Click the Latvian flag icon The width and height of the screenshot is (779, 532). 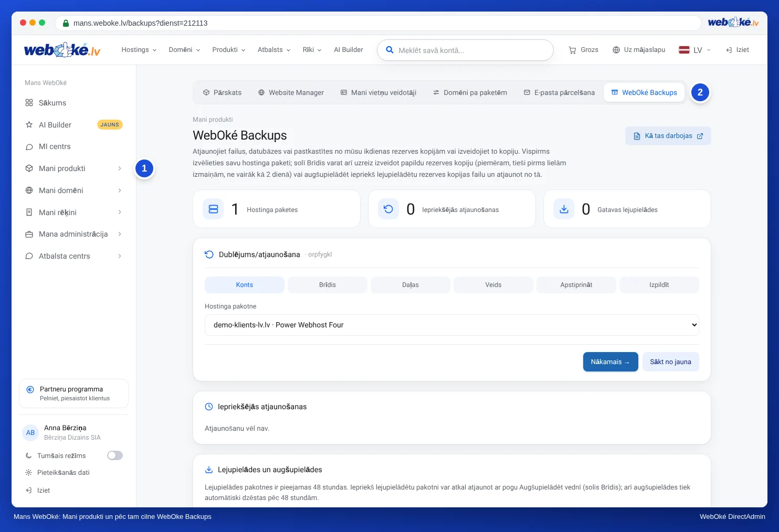[x=684, y=50]
